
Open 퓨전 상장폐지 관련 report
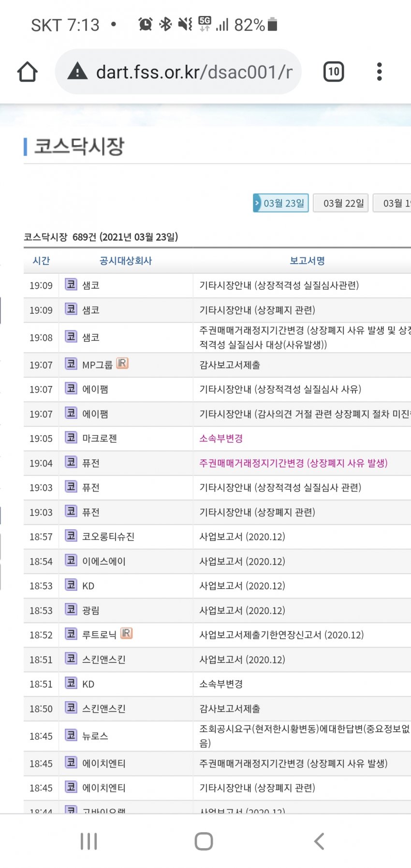click(x=257, y=512)
